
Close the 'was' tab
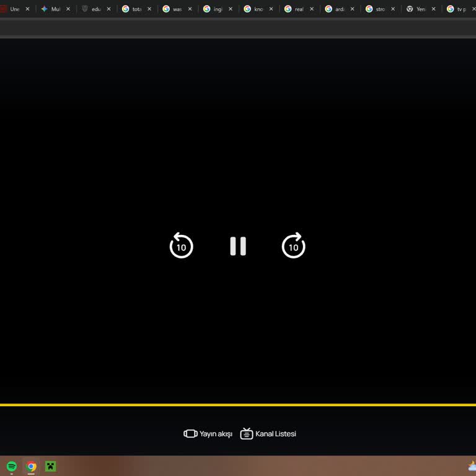click(190, 9)
